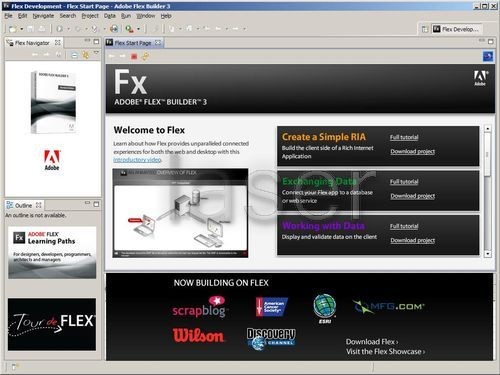The width and height of the screenshot is (500, 375).
Task: Open the Flex Navigator view menu triangle
Action: pos(96,53)
